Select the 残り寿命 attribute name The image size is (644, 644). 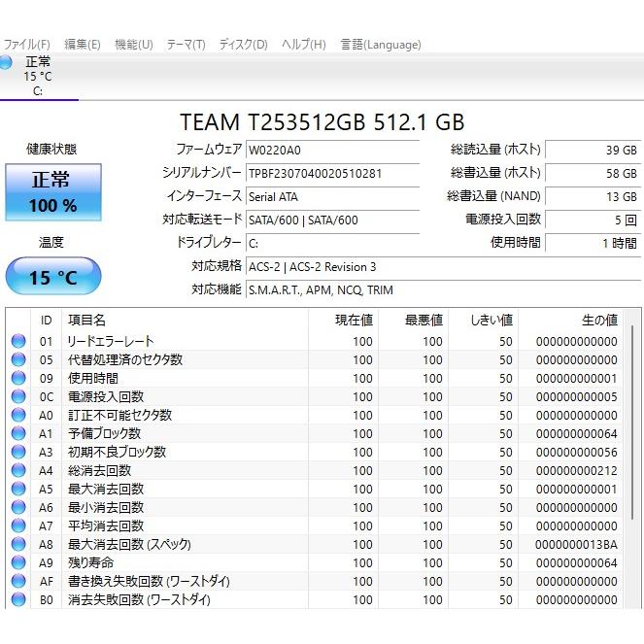click(x=90, y=563)
